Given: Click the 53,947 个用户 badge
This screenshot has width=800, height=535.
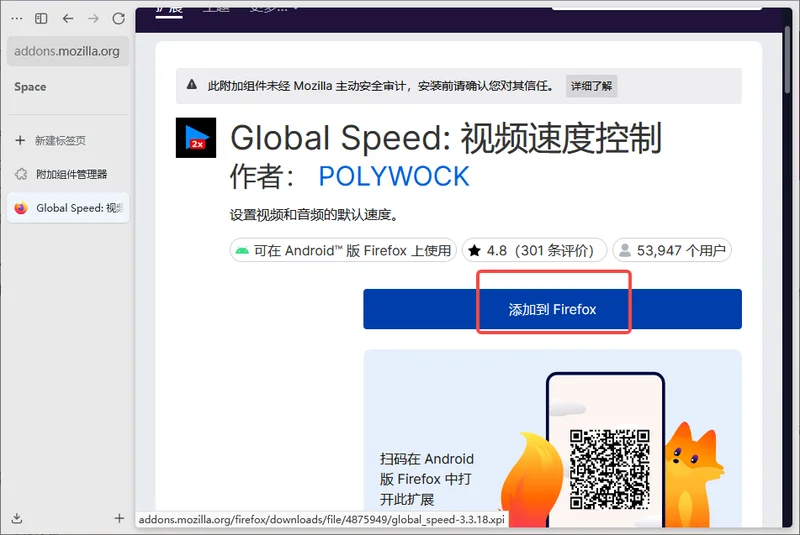Looking at the screenshot, I should click(x=672, y=250).
